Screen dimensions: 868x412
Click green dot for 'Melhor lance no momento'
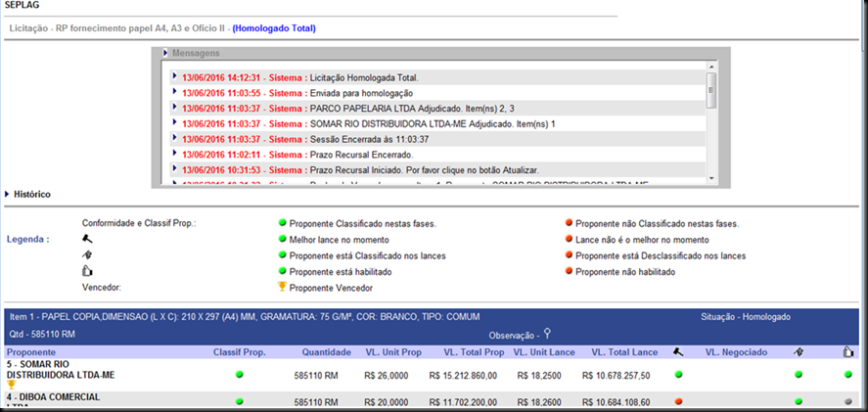click(283, 240)
